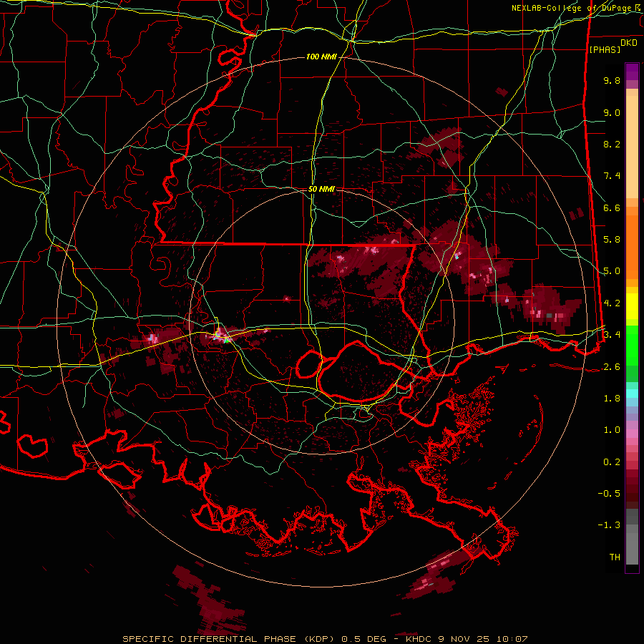Image resolution: width=644 pixels, height=644 pixels.
Task: Click the 7.4 scale value
Action: (x=612, y=176)
